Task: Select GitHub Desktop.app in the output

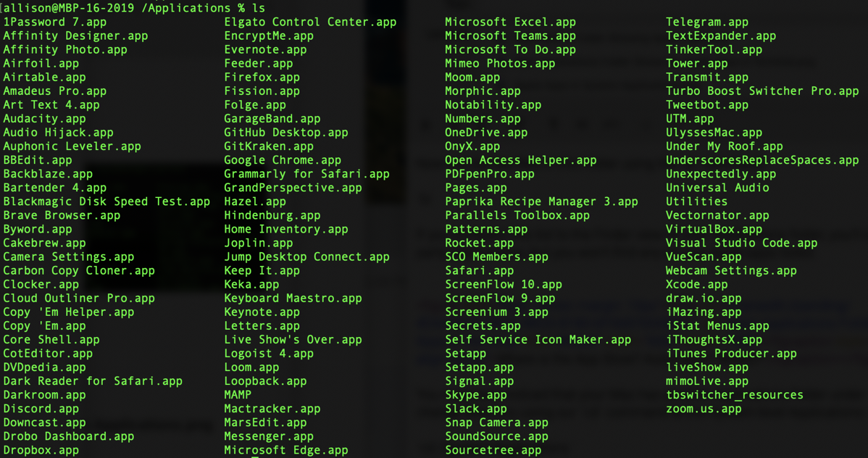Action: coord(286,133)
